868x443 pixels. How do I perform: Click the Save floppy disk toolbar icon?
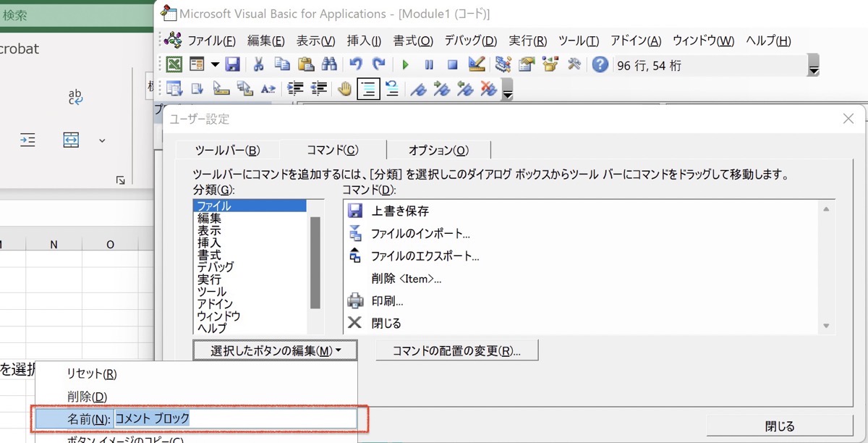[x=232, y=64]
